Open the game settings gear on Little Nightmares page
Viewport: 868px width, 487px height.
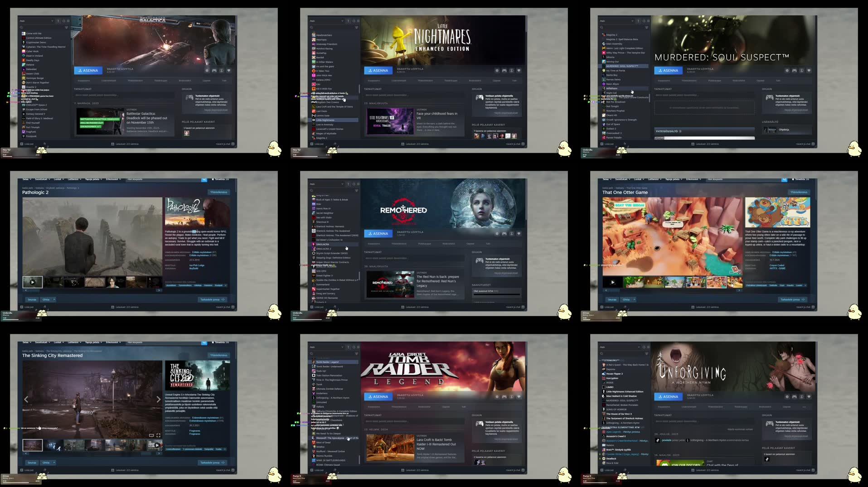pos(496,70)
